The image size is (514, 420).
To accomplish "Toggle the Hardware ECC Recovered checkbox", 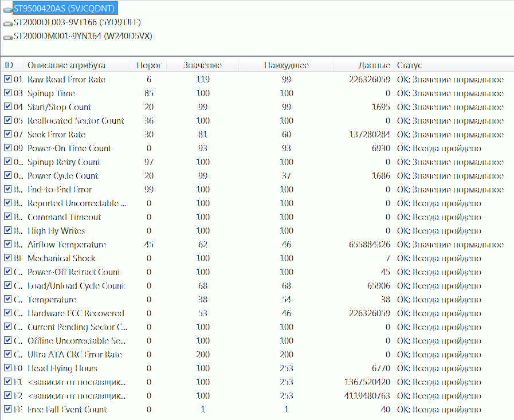I will point(8,313).
